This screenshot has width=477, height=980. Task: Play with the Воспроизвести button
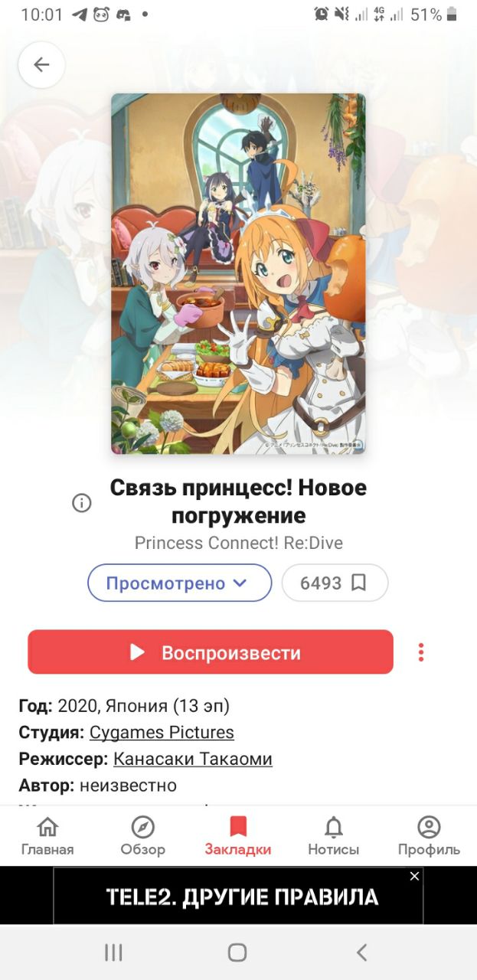tap(211, 652)
